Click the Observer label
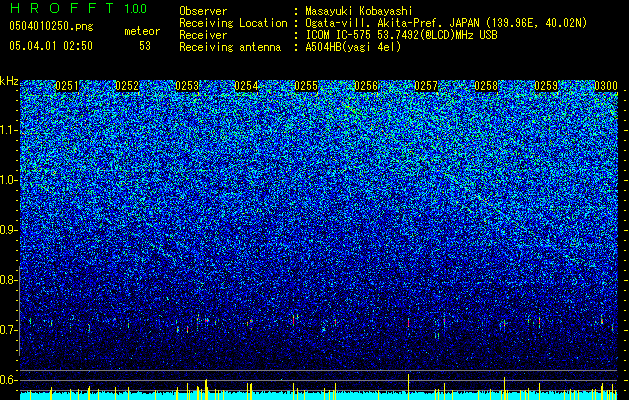The height and width of the screenshot is (400, 629). click(x=203, y=11)
